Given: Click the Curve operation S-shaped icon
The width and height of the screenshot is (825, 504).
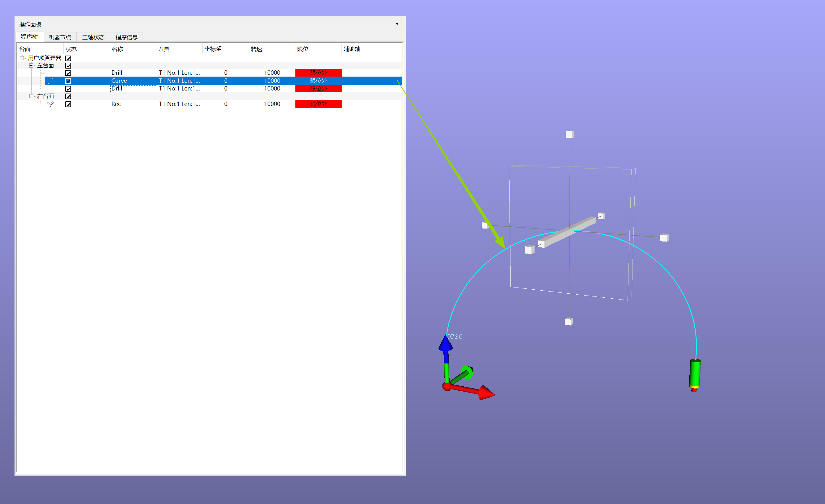Looking at the screenshot, I should (x=51, y=81).
